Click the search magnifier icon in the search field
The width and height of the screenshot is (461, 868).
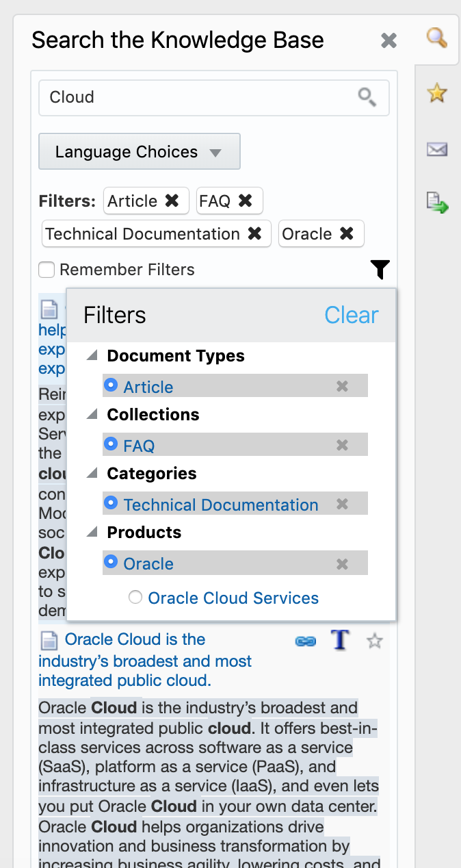[367, 97]
